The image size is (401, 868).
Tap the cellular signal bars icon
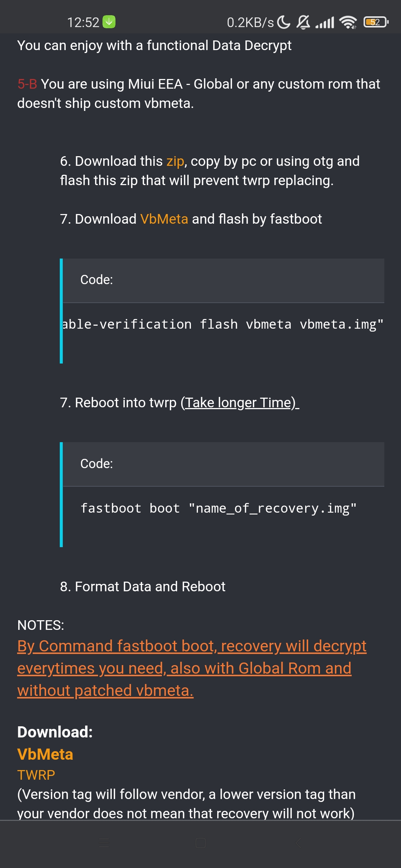point(325,23)
